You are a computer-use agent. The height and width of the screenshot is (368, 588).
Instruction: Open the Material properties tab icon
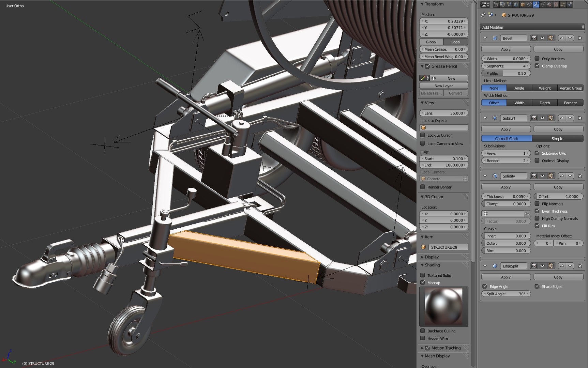(x=549, y=4)
